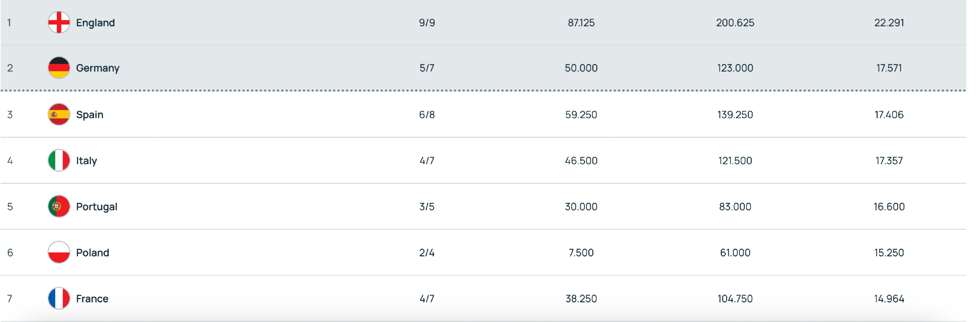The image size is (980, 322).
Task: Select the France country name
Action: pos(92,299)
